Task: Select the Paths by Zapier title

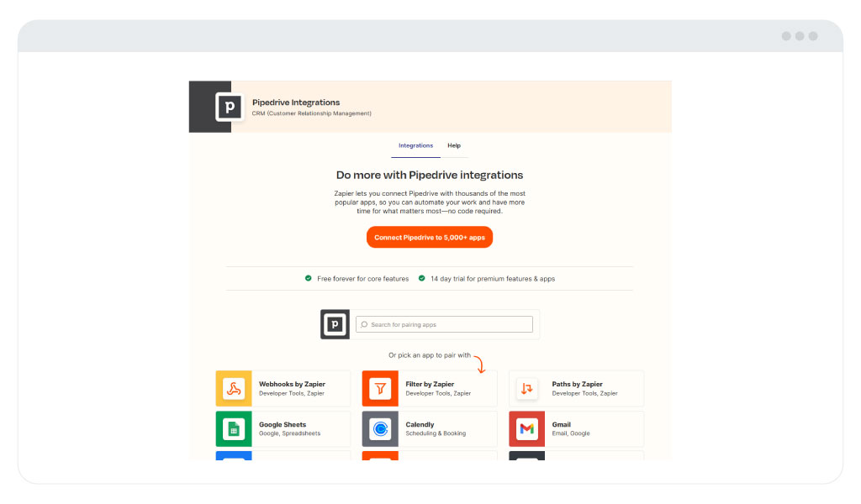Action: coord(577,384)
